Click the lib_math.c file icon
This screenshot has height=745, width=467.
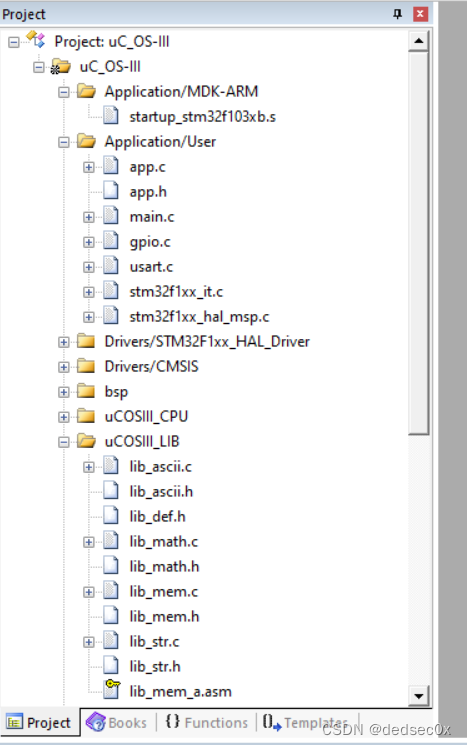pyautogui.click(x=111, y=541)
